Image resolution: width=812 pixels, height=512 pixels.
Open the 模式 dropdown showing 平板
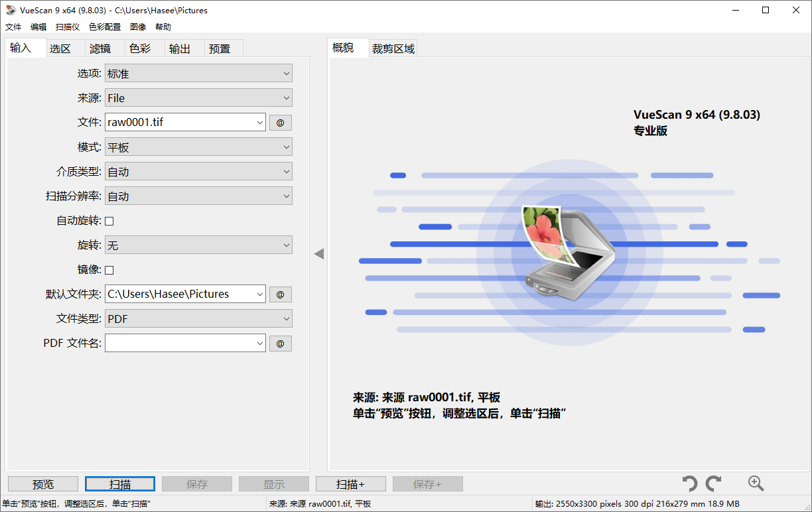[x=198, y=147]
